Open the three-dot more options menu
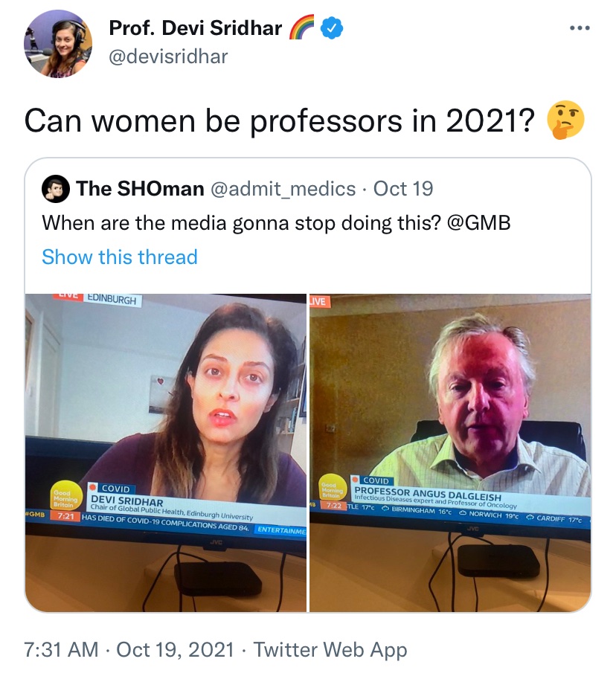Screen dimensions: 616x679 tap(580, 28)
